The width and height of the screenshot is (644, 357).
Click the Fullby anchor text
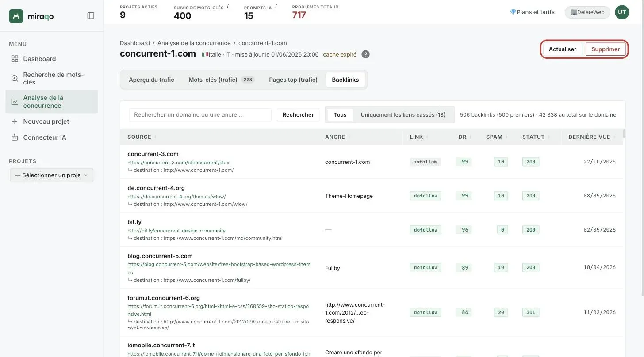(x=333, y=268)
